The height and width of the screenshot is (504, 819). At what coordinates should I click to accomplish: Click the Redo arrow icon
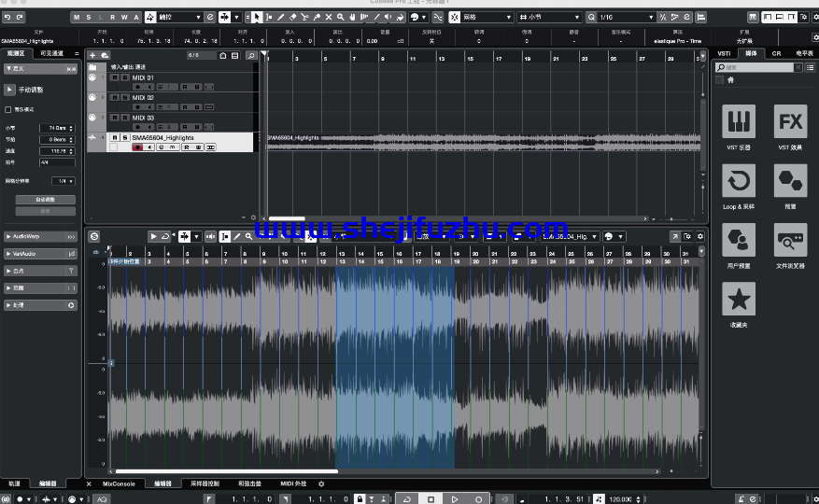(20, 17)
